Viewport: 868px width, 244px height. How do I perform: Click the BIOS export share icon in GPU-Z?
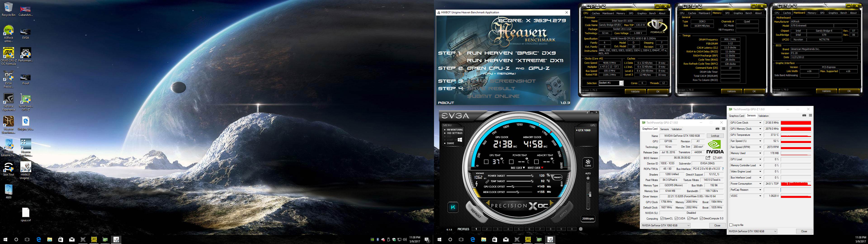click(708, 158)
